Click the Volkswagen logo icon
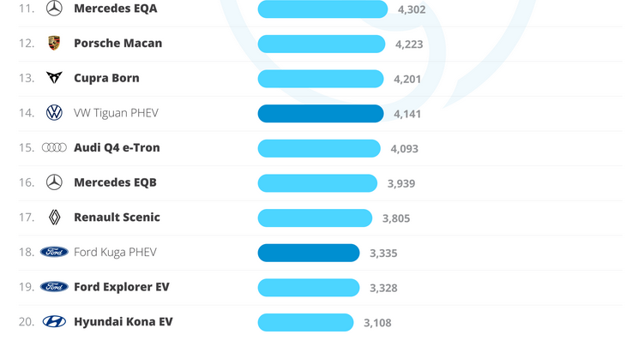 [54, 113]
